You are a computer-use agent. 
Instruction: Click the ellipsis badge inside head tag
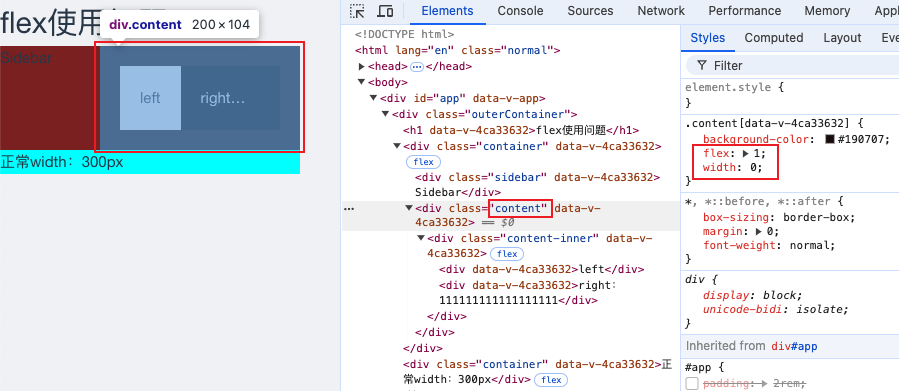click(417, 67)
